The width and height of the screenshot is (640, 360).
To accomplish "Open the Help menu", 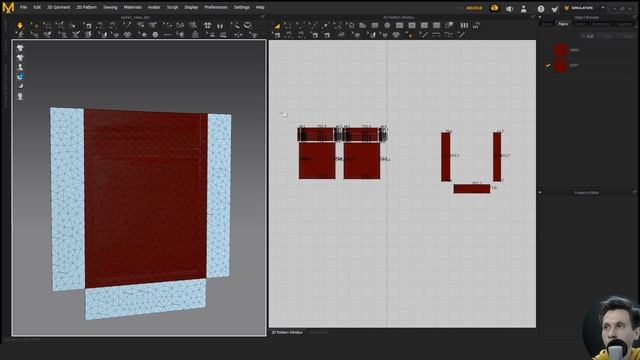I will click(x=260, y=7).
